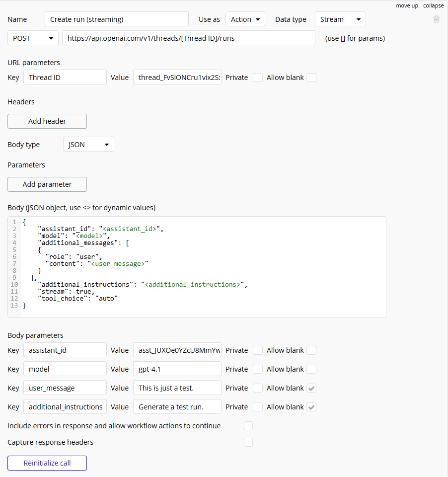Click the API call Name field
The image size is (448, 477).
(x=116, y=19)
